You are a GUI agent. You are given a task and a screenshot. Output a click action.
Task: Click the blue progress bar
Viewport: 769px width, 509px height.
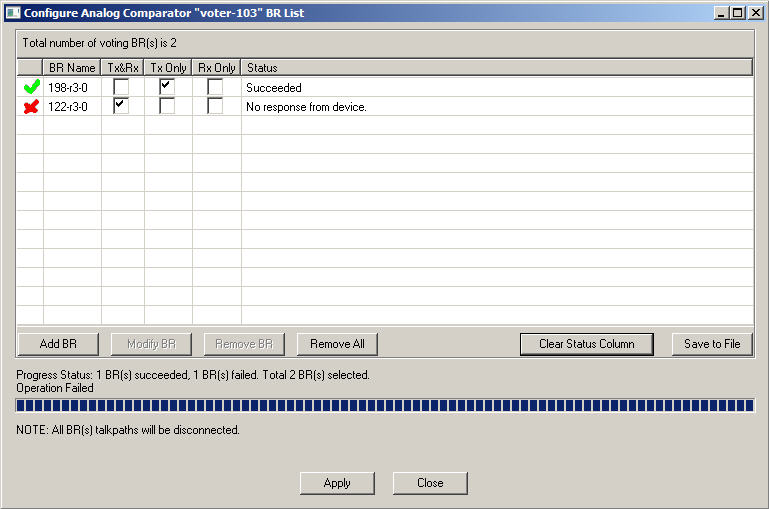pos(385,406)
